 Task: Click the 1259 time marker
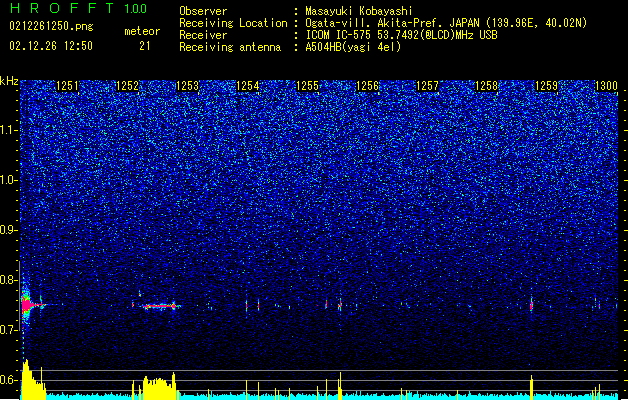coord(546,86)
